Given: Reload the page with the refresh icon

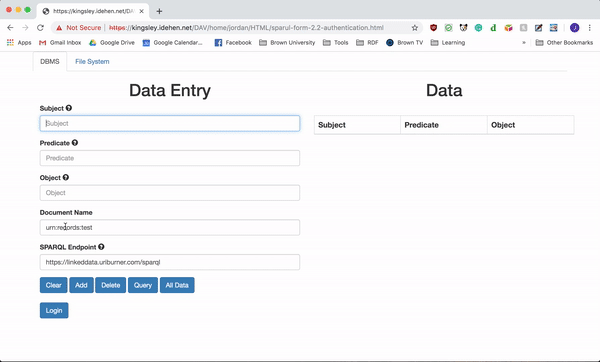Looking at the screenshot, I should click(40, 28).
